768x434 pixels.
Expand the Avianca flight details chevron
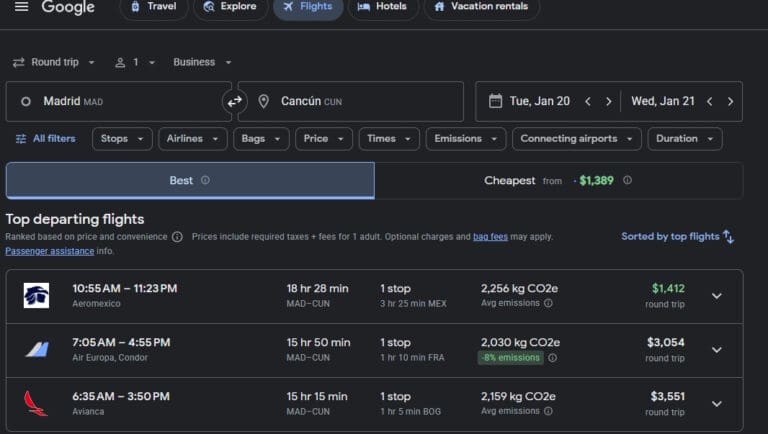(x=716, y=404)
